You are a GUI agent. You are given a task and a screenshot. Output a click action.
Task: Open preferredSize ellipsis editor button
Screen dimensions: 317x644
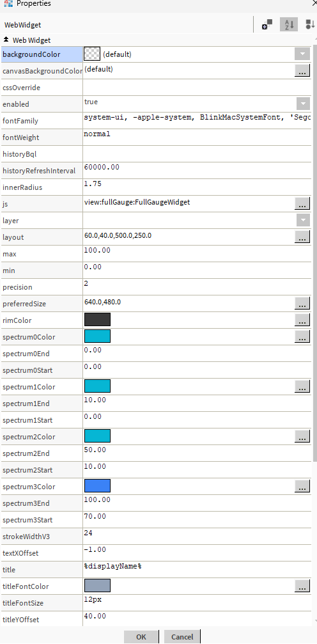coord(302,304)
